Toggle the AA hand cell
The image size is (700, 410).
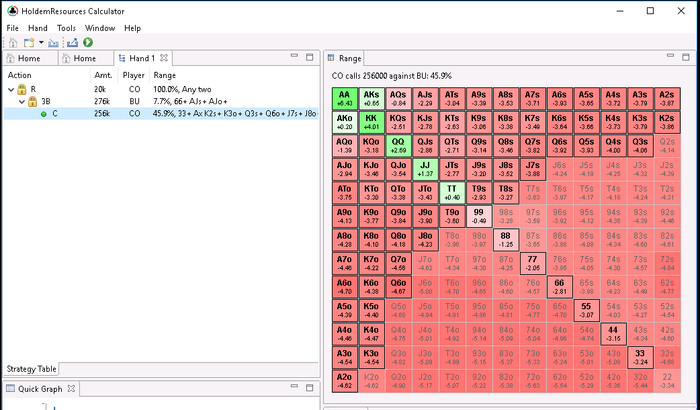344,99
